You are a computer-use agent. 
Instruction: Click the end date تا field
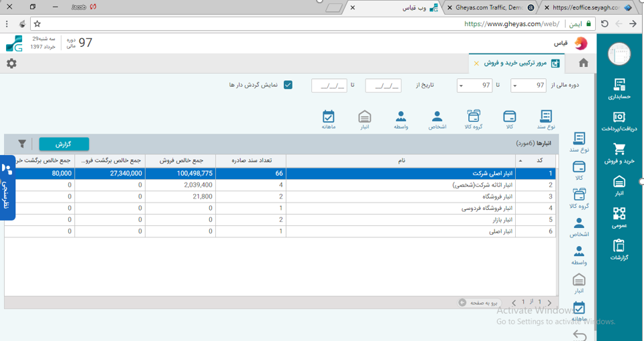point(329,86)
